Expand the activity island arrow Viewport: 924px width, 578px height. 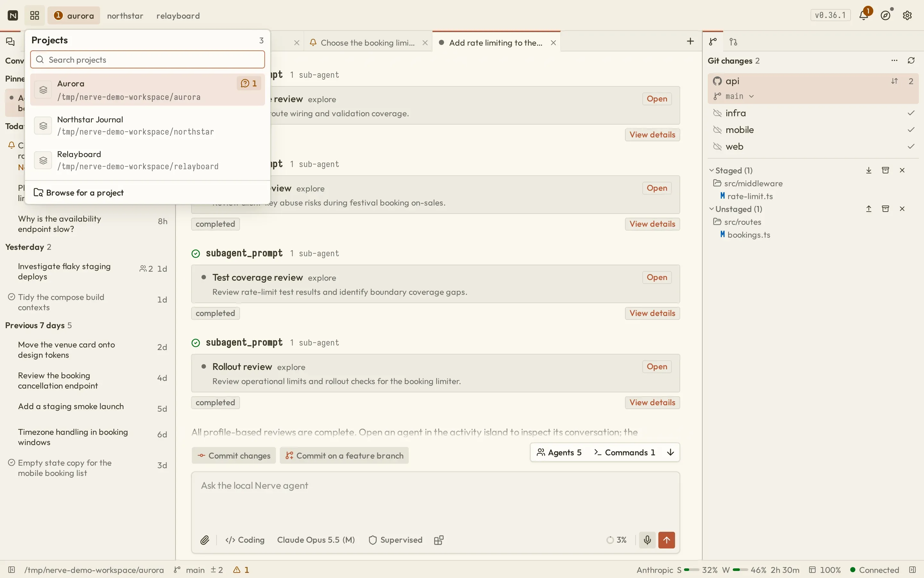pos(671,452)
